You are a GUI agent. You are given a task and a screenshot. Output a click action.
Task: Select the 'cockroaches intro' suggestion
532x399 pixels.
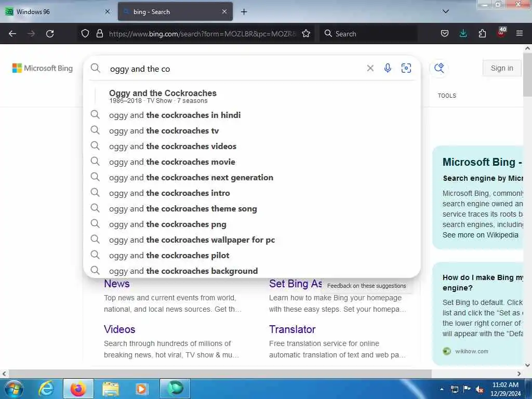[252, 193]
